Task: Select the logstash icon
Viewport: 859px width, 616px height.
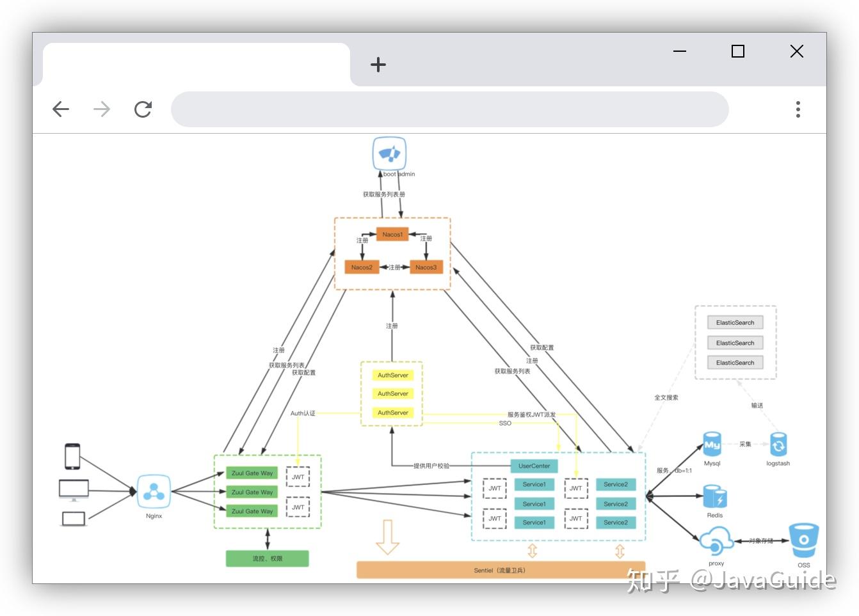Action: [778, 445]
